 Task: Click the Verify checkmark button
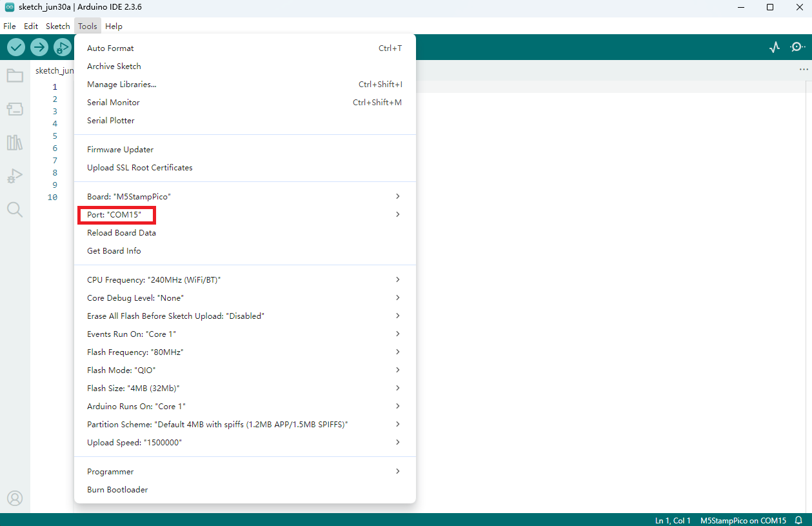(16, 47)
